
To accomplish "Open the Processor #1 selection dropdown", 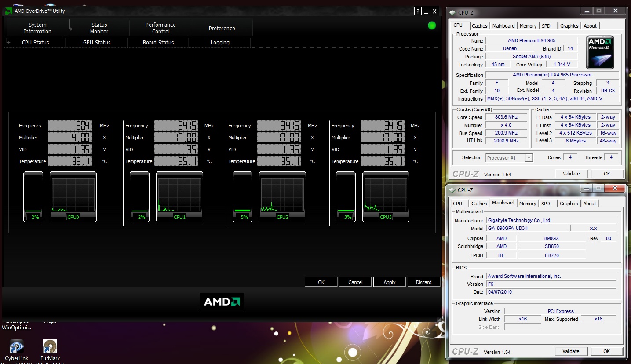I will pyautogui.click(x=509, y=157).
